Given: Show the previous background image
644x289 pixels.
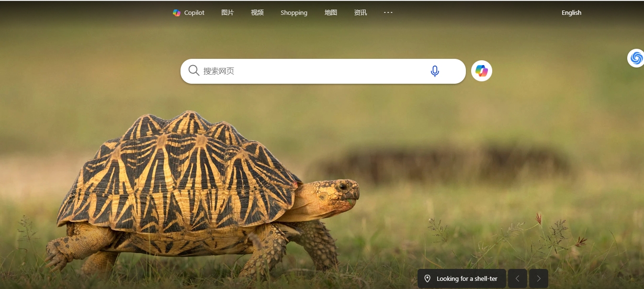Looking at the screenshot, I should 518,278.
